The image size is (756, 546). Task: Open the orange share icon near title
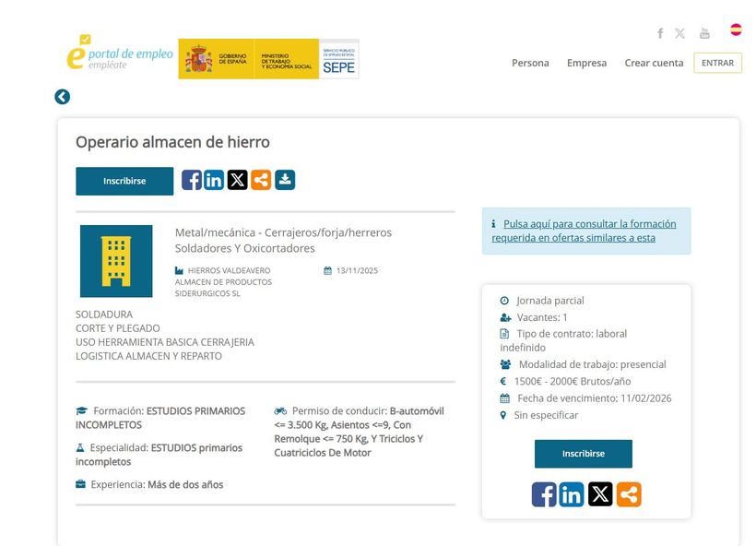point(261,180)
